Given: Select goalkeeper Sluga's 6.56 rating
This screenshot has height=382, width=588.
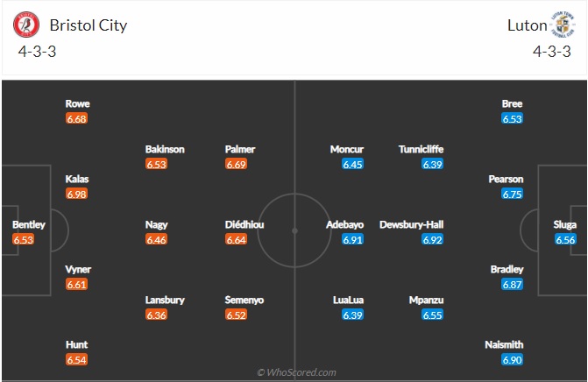Looking at the screenshot, I should (x=565, y=239).
